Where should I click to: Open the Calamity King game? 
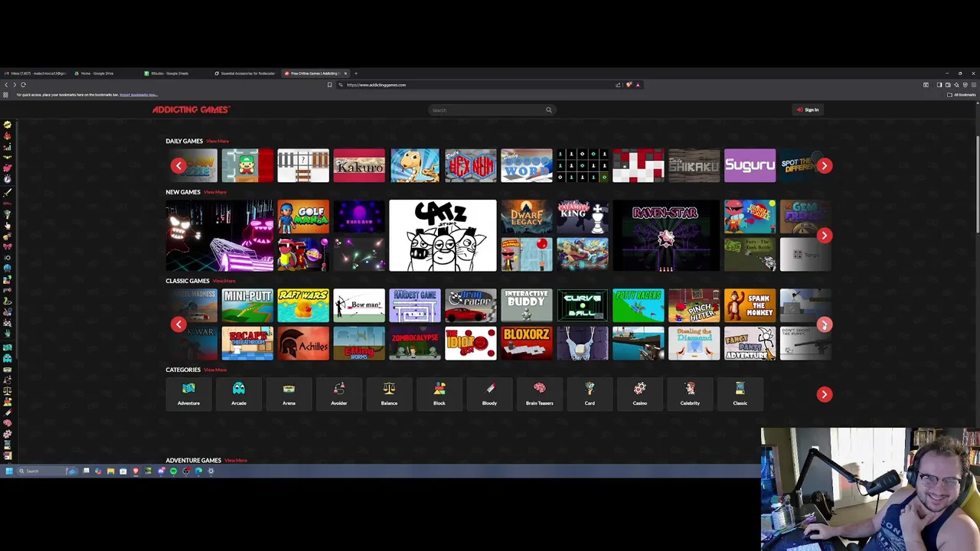point(583,217)
